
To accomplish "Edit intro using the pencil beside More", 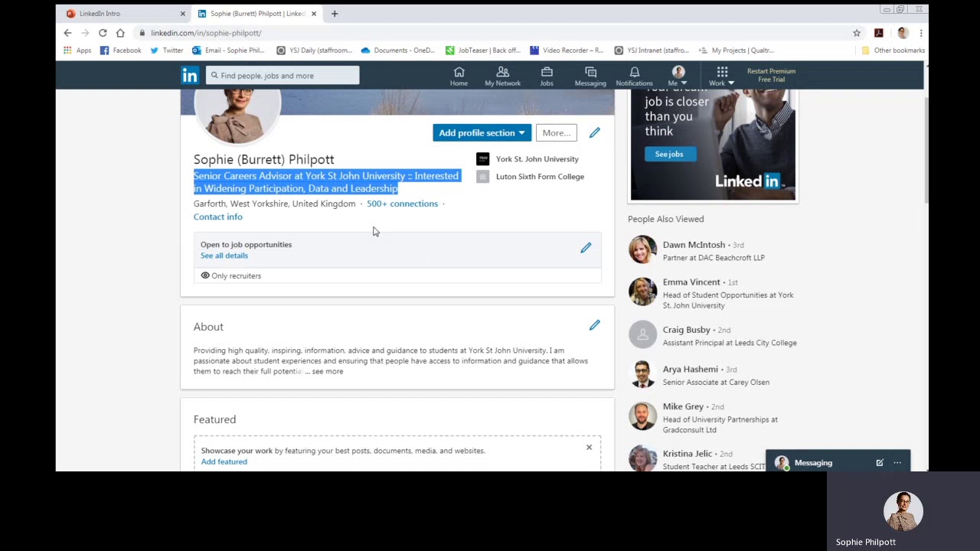I will click(x=595, y=133).
